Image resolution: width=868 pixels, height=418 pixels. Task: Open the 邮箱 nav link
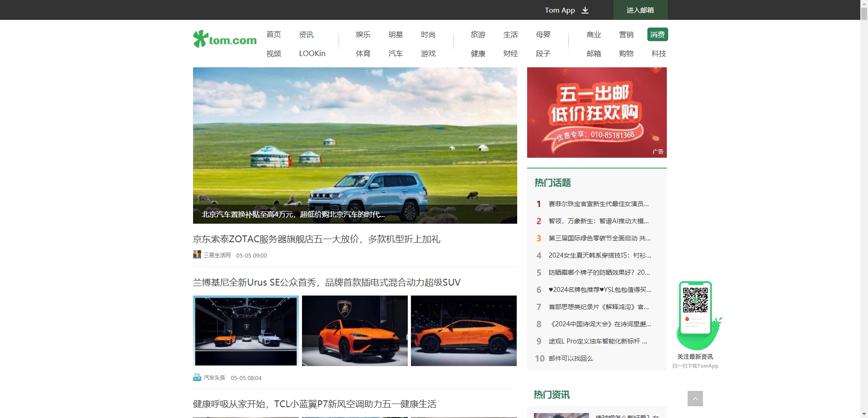pyautogui.click(x=594, y=53)
